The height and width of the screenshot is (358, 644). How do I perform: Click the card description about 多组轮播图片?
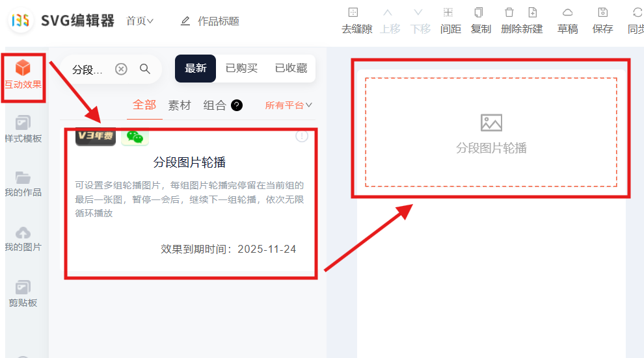click(x=189, y=199)
